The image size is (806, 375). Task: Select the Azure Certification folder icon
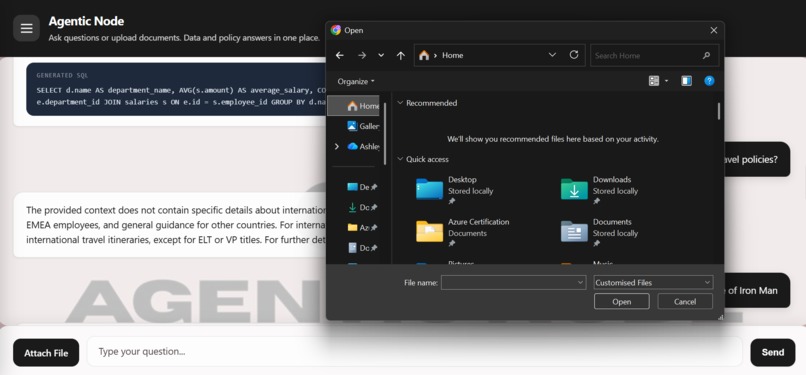point(429,231)
